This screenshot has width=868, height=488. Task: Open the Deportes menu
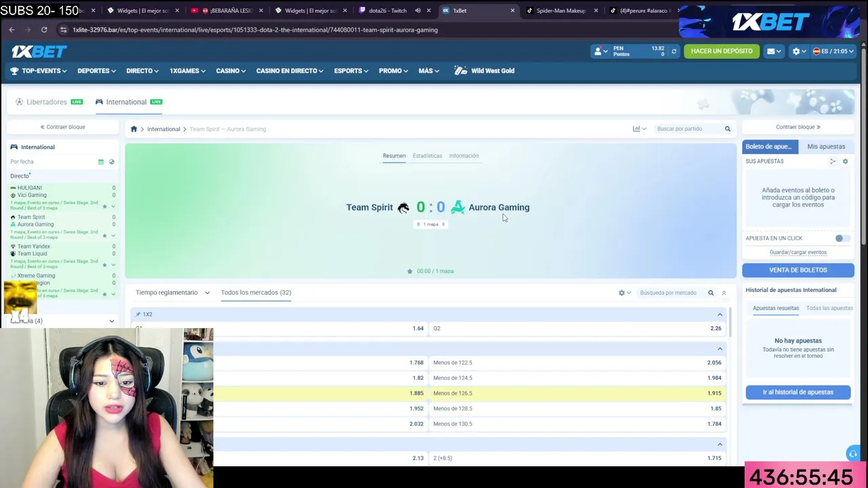pos(96,70)
